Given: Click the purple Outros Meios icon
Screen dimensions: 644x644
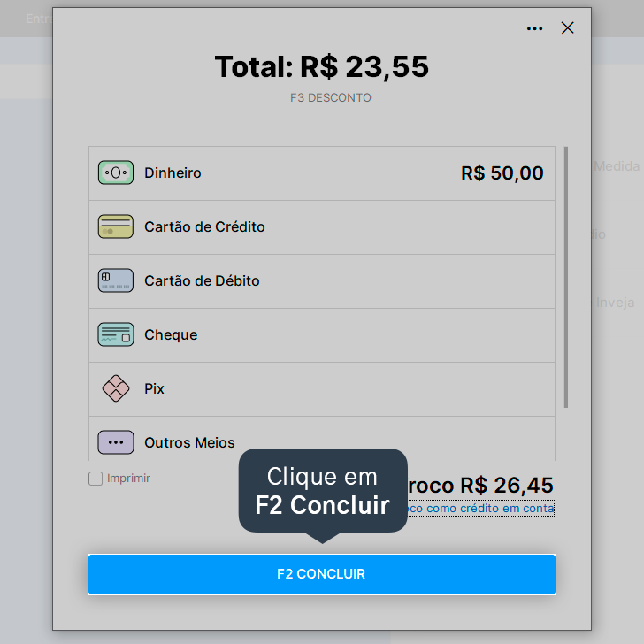Looking at the screenshot, I should (x=115, y=442).
